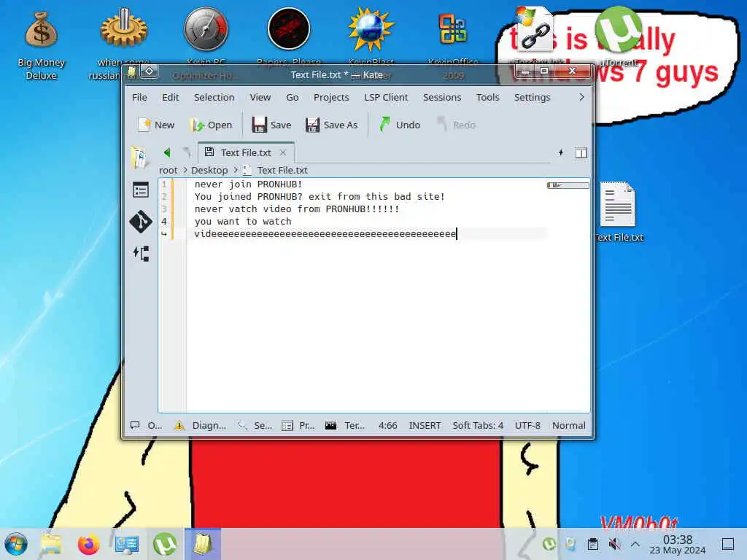Image resolution: width=747 pixels, height=560 pixels.
Task: Open the Kate window menu icon in titlebar
Action: click(132, 71)
